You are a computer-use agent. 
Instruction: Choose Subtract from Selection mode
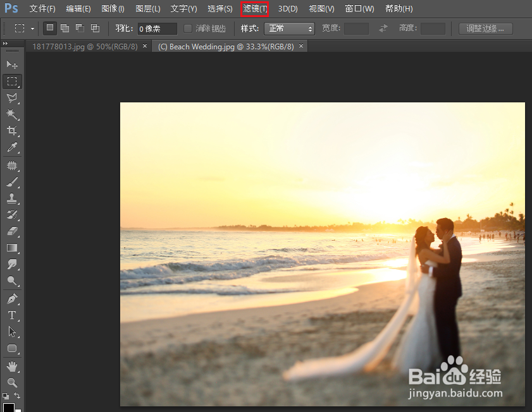click(x=80, y=28)
